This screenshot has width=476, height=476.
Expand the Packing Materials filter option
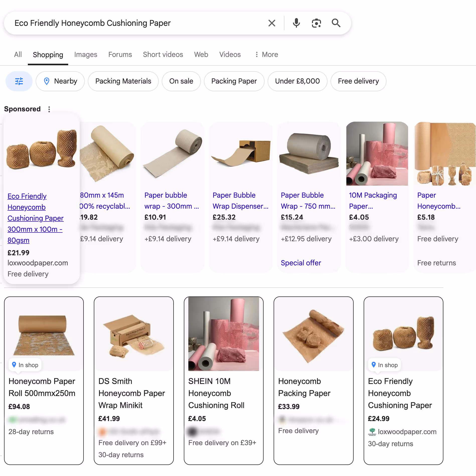click(123, 81)
